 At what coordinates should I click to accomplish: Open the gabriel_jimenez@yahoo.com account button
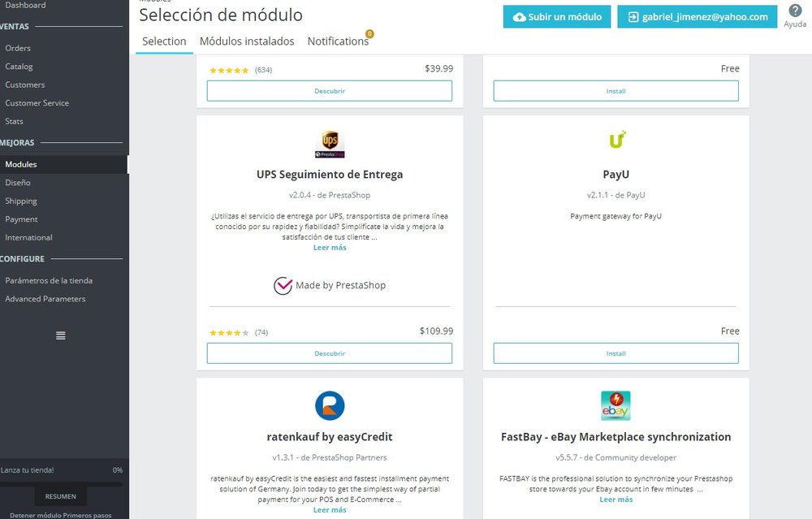point(697,17)
